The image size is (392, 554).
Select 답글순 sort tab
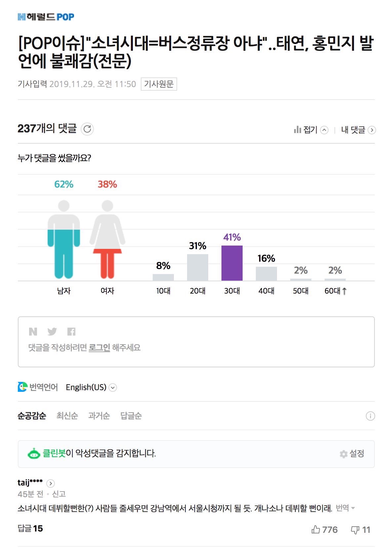(131, 416)
